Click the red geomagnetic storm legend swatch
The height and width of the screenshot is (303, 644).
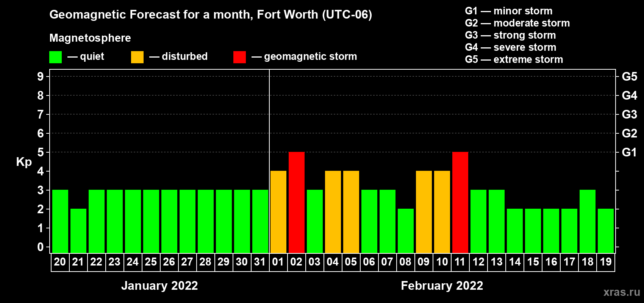tap(239, 57)
